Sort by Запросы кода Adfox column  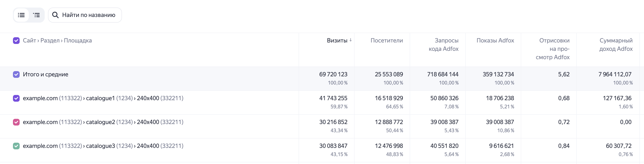coord(444,45)
